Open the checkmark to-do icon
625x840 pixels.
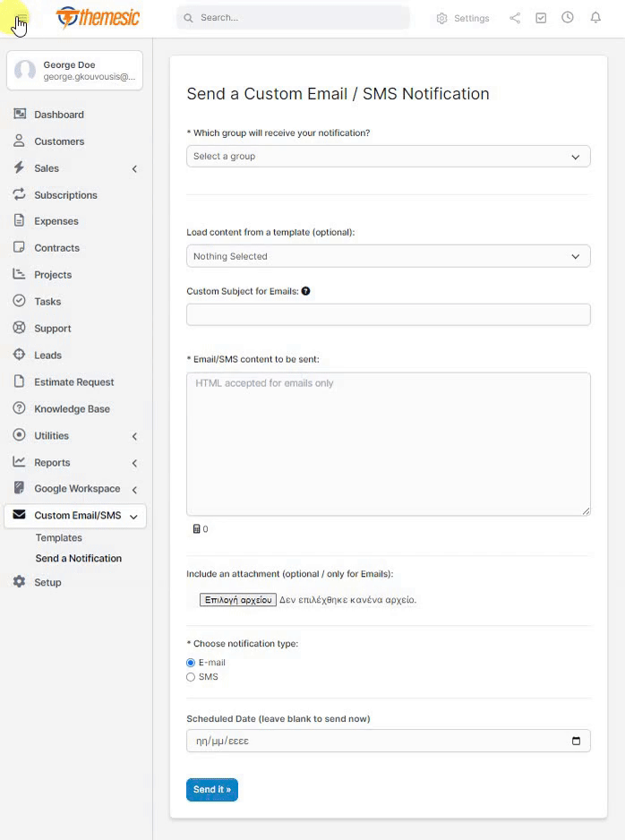tap(541, 18)
